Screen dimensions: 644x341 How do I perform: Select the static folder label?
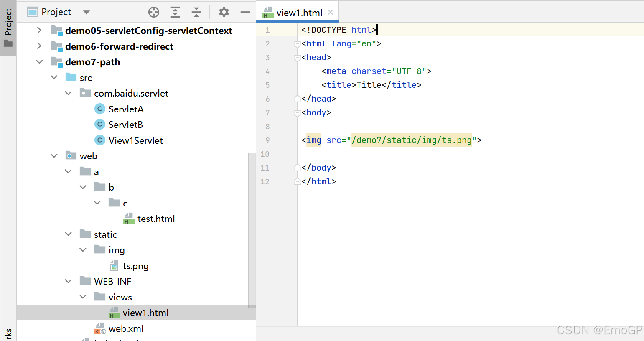(x=105, y=234)
